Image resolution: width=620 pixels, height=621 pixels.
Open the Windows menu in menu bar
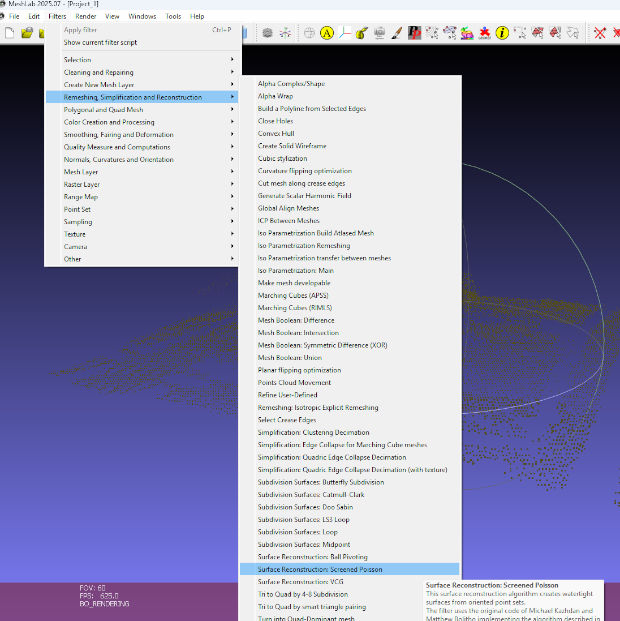point(142,16)
